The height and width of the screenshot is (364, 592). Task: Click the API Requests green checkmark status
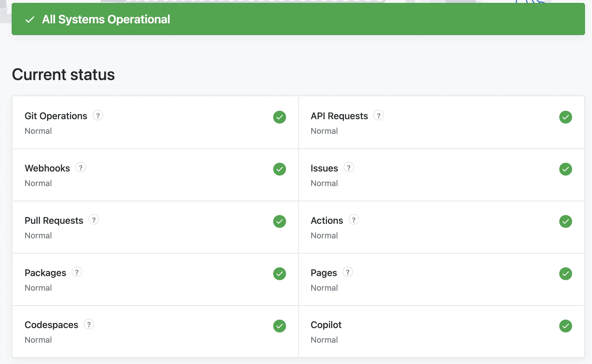(x=566, y=117)
